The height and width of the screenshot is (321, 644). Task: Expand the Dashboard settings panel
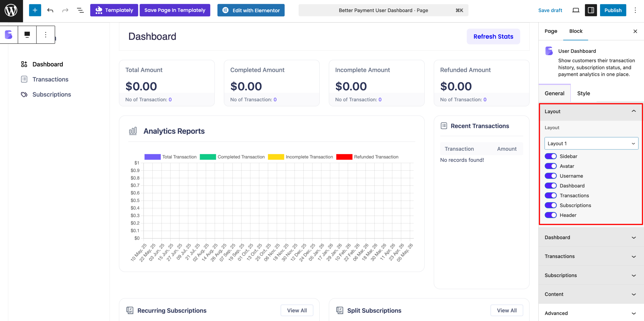coord(591,238)
